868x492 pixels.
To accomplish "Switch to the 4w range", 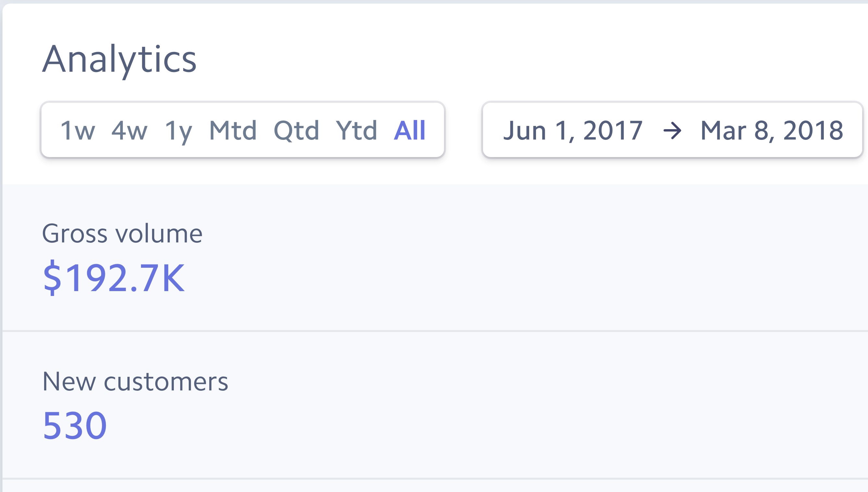I will click(130, 130).
